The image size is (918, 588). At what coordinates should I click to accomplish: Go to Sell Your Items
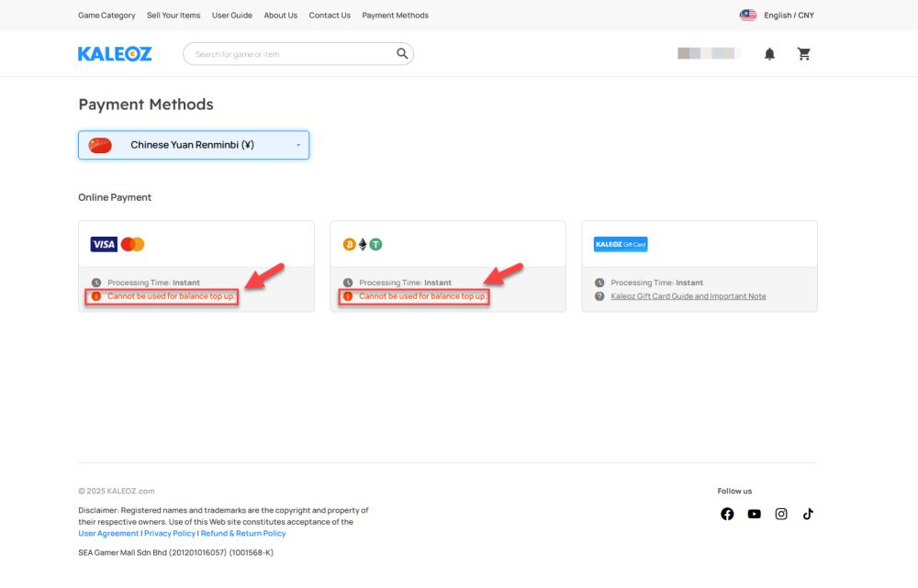pyautogui.click(x=174, y=16)
